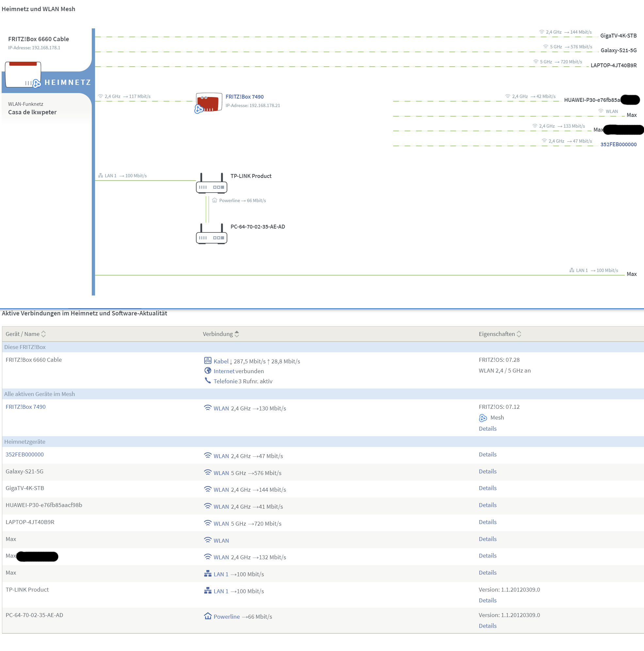This screenshot has width=644, height=651.
Task: Click the Mesh icon under FRITZ!OS: 07.12
Action: [x=483, y=418]
